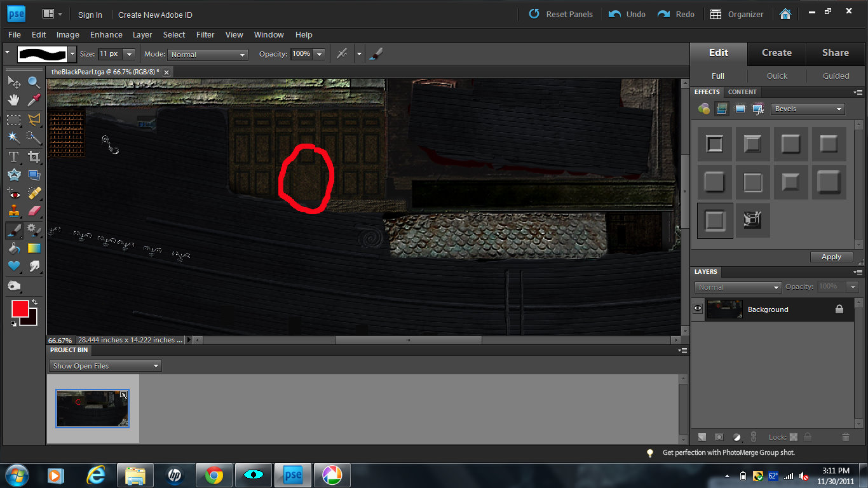Screen dimensions: 868x488
Task: Select the Eyedropper tool
Action: 34,100
